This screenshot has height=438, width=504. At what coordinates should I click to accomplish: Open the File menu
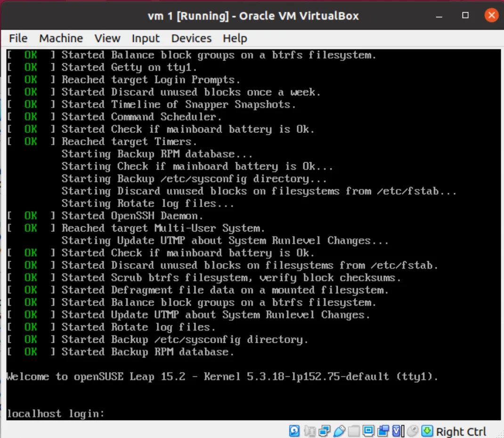click(x=18, y=38)
